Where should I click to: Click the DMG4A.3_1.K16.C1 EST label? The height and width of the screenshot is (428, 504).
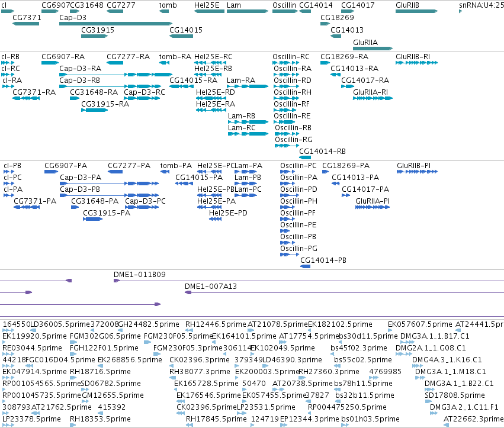tap(447, 360)
